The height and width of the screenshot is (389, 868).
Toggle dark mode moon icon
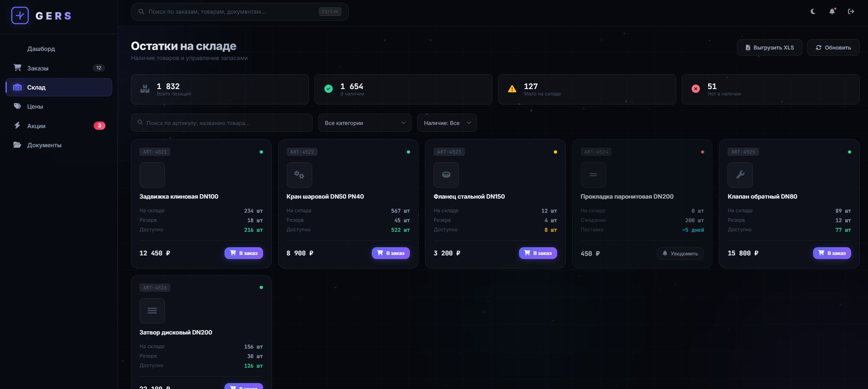click(x=813, y=11)
